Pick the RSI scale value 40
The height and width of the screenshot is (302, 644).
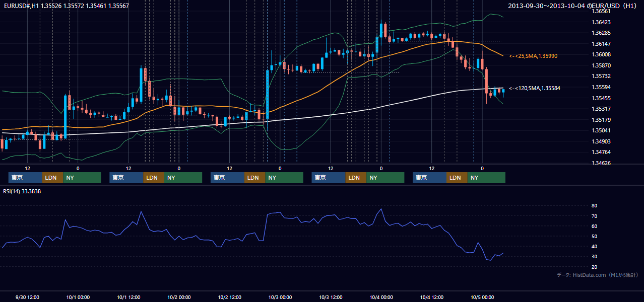[594, 246]
